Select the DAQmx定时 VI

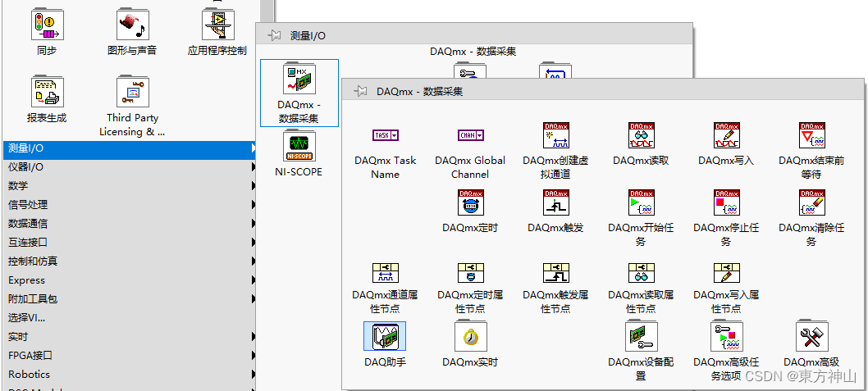471,202
